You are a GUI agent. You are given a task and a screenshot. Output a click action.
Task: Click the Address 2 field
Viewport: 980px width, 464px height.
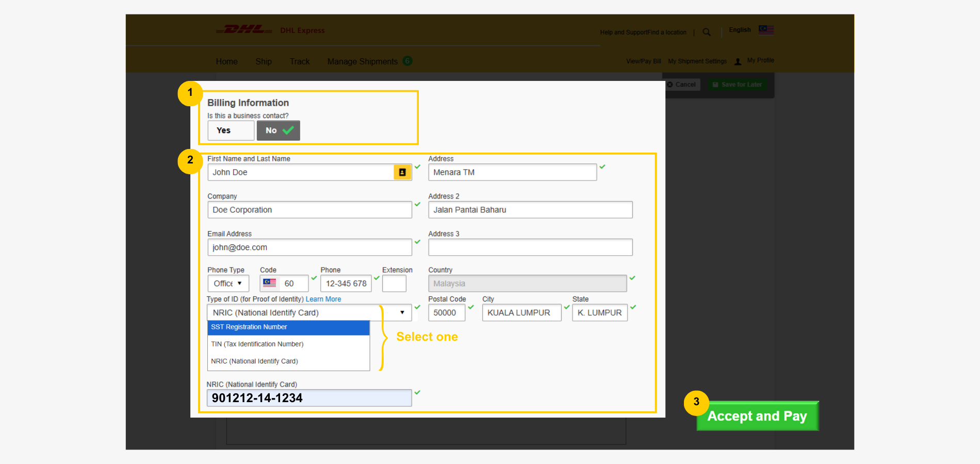[530, 210]
